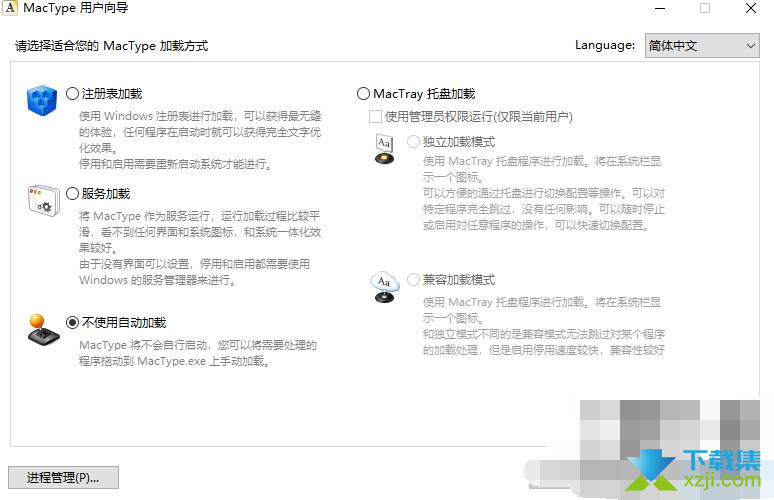774x500 pixels.
Task: Click the Language: label
Action: [x=605, y=45]
